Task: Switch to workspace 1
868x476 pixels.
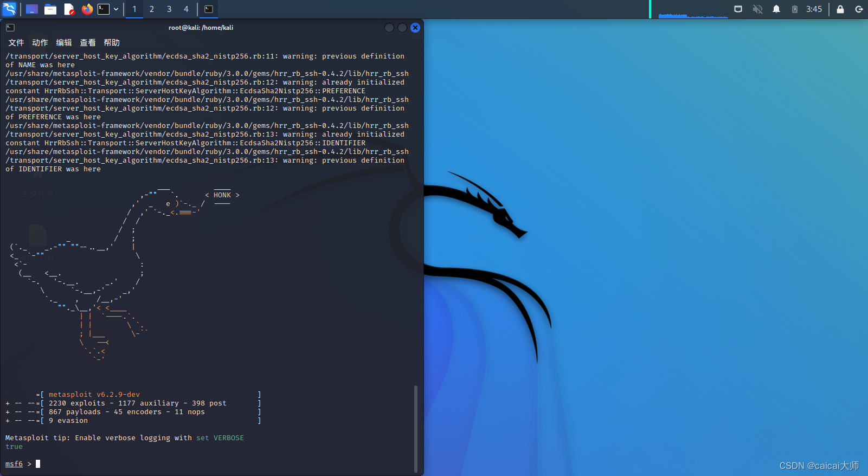Action: tap(134, 9)
